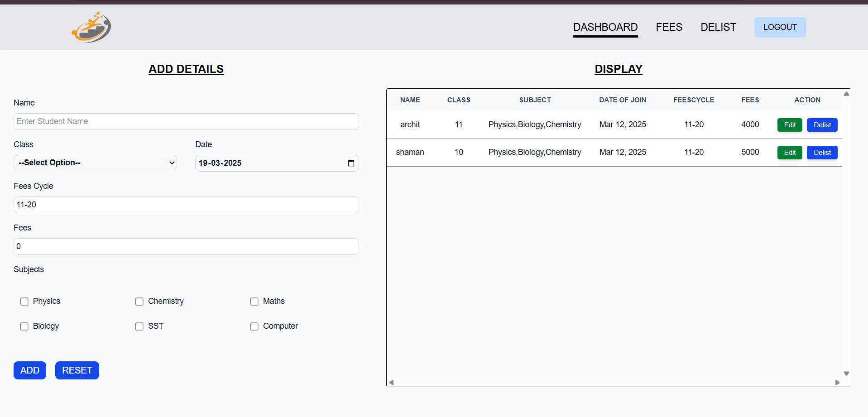The width and height of the screenshot is (868, 417).
Task: Delist the shaman student row
Action: pyautogui.click(x=822, y=153)
